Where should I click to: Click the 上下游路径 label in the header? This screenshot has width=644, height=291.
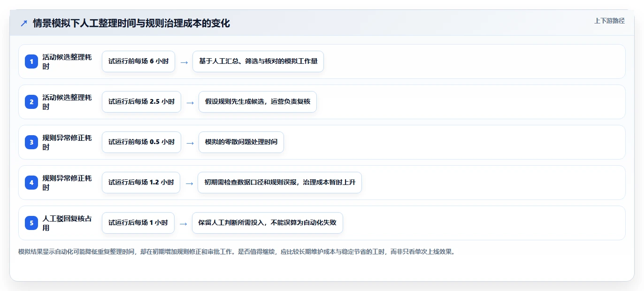pos(609,21)
